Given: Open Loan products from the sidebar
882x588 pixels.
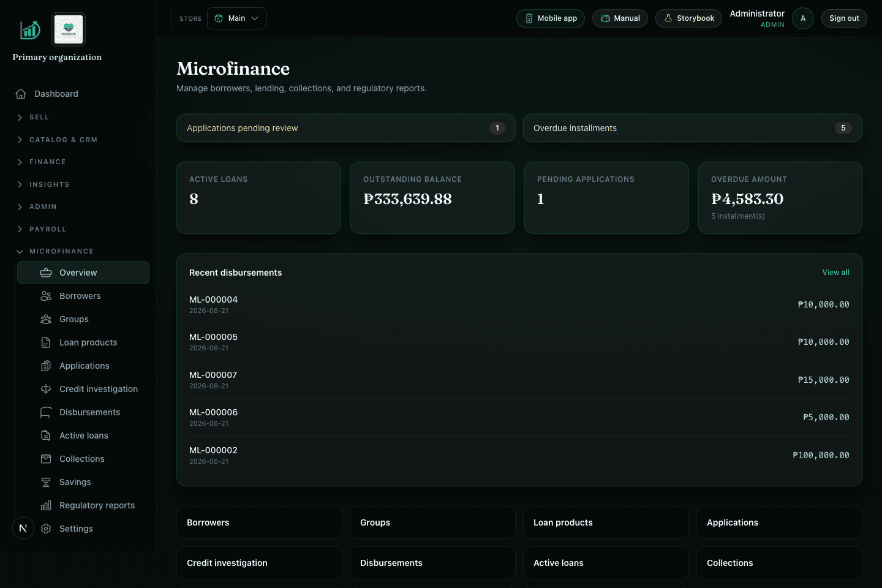Looking at the screenshot, I should click(x=83, y=342).
